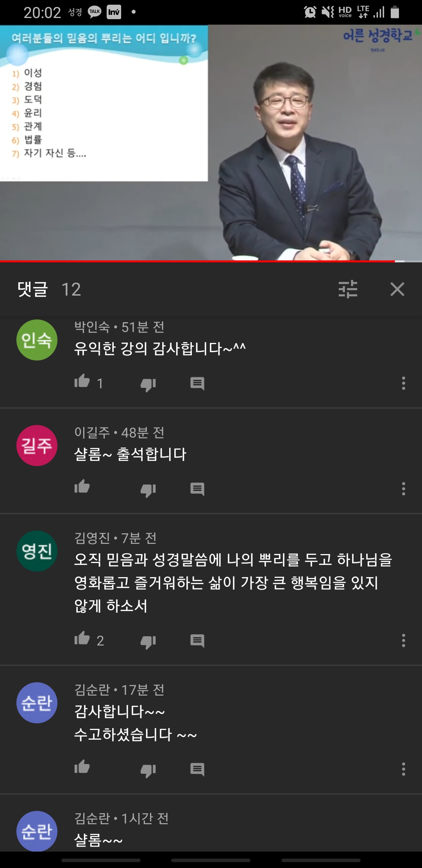Image resolution: width=422 pixels, height=868 pixels.
Task: Open more options for 박인숙's comment
Action: tap(404, 383)
